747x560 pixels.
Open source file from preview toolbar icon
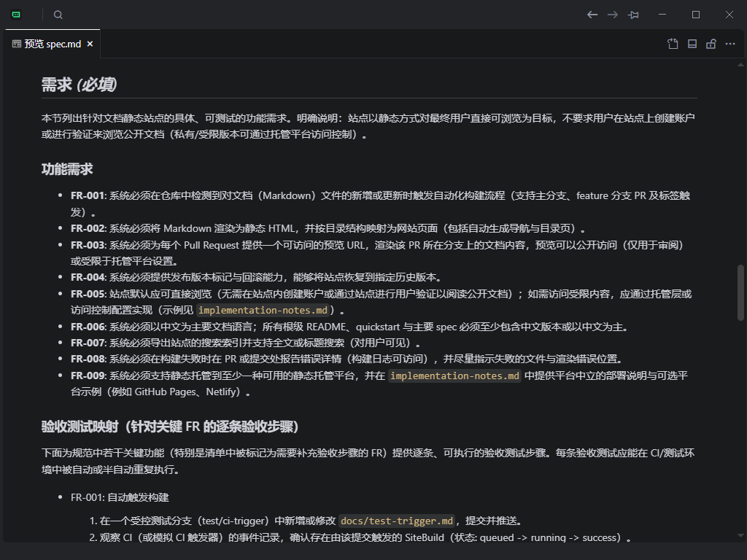tap(673, 44)
